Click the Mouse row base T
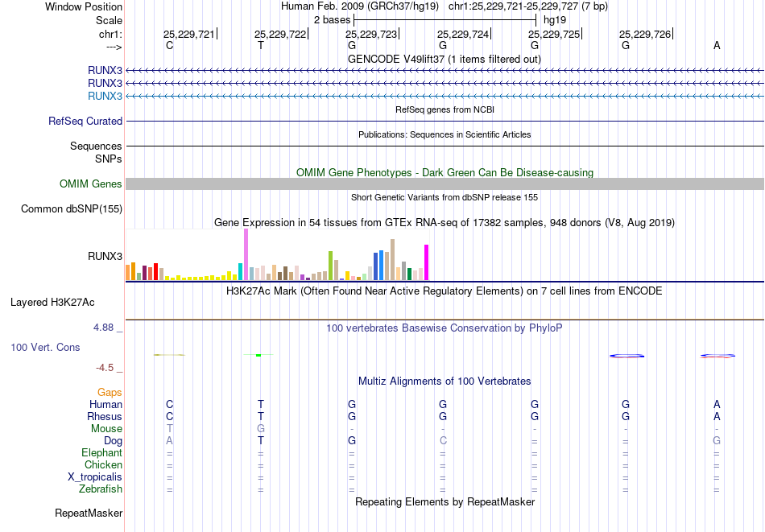765x532 pixels. (x=169, y=429)
